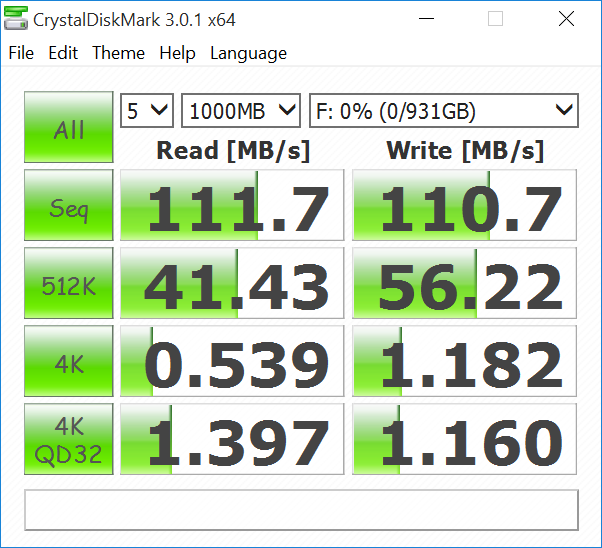
Task: Minimize the CrystalDiskMark window
Action: (x=426, y=18)
